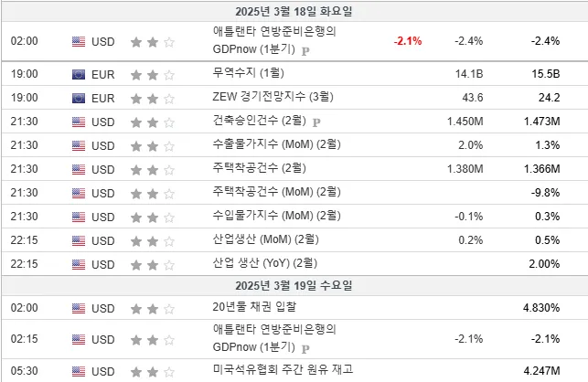Click the US flag on the 02:00 GDPnow row
588x382 pixels.
tap(79, 42)
